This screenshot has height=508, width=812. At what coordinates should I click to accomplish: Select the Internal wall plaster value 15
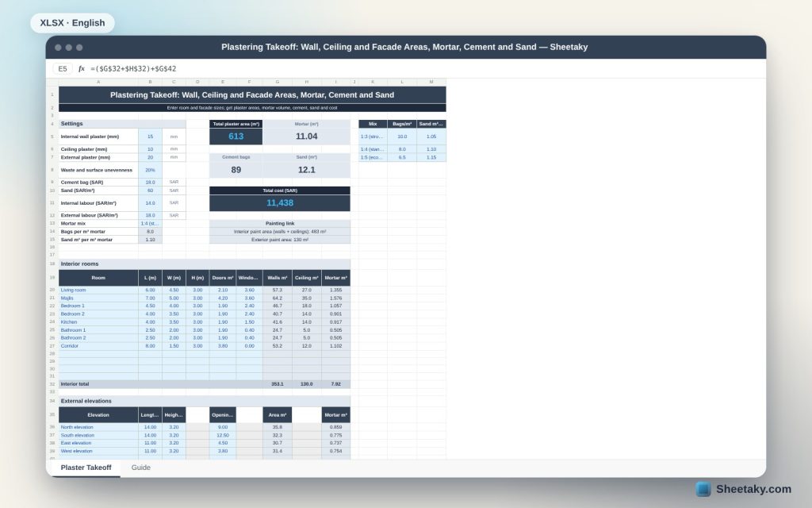pyautogui.click(x=150, y=137)
